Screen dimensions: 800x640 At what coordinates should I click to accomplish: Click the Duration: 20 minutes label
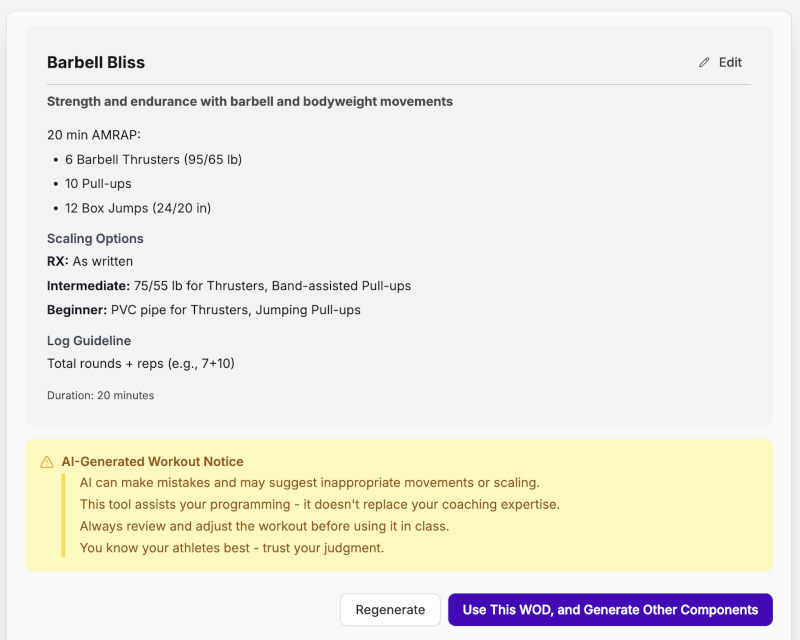click(x=100, y=395)
